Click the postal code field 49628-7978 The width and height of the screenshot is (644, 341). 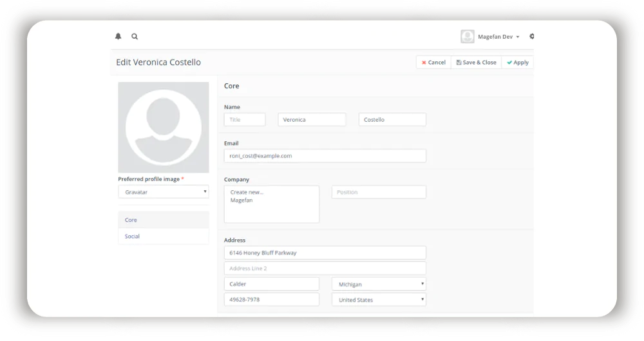tap(272, 300)
